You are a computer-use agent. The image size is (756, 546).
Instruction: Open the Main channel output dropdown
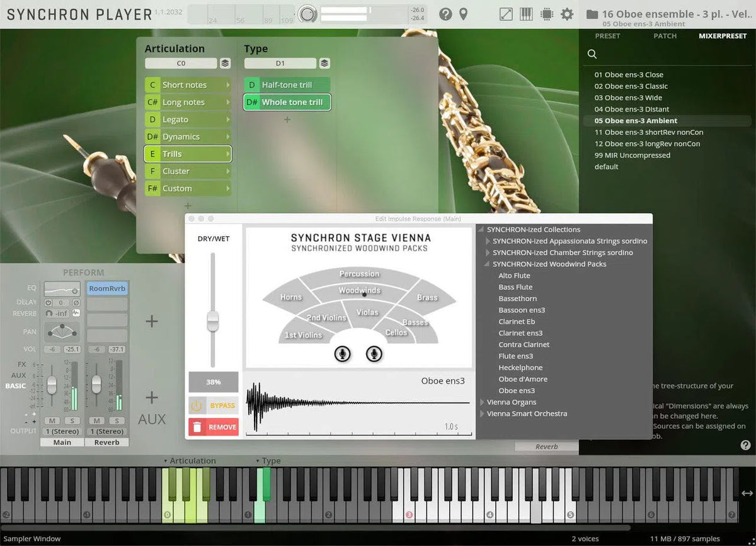pos(62,431)
